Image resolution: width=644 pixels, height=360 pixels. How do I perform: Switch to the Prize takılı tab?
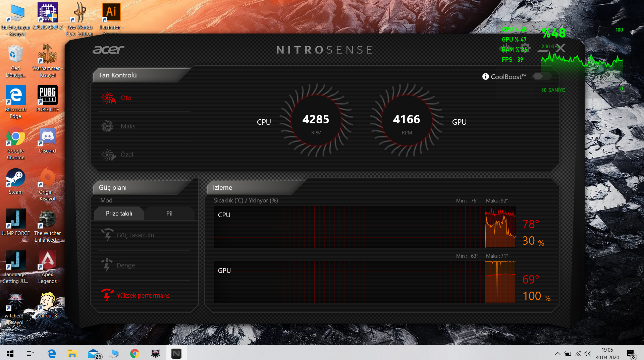click(119, 214)
